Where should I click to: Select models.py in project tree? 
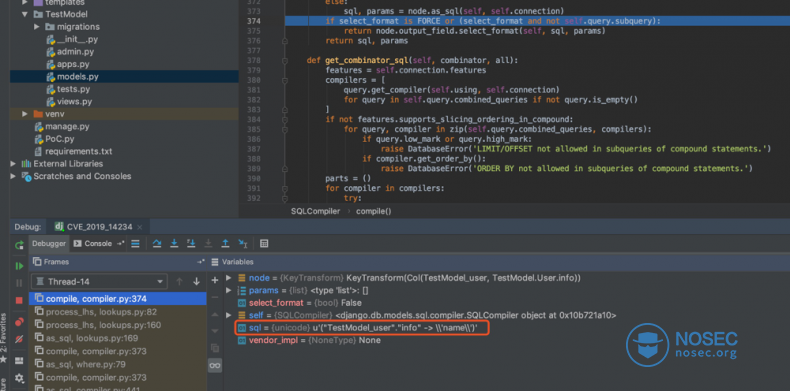point(124,77)
